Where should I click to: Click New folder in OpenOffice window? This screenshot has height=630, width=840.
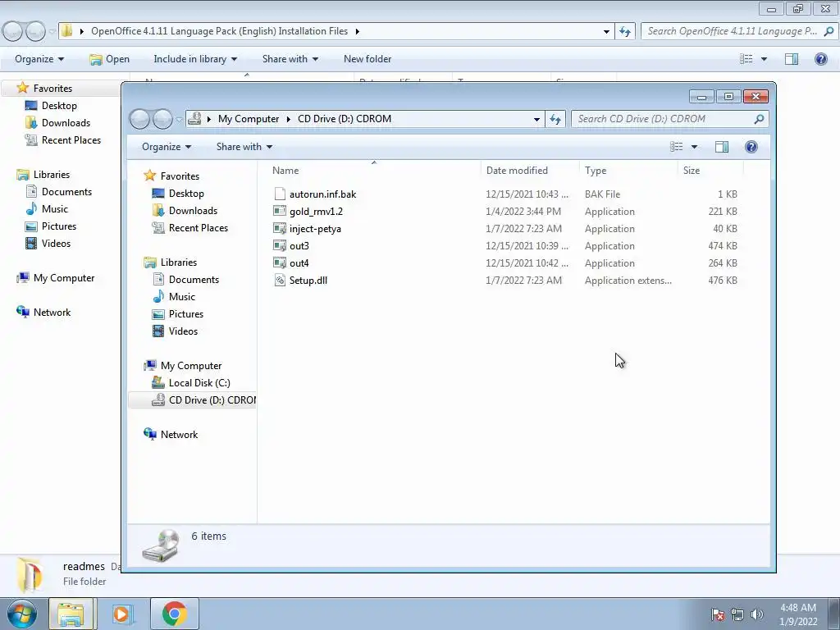(367, 59)
